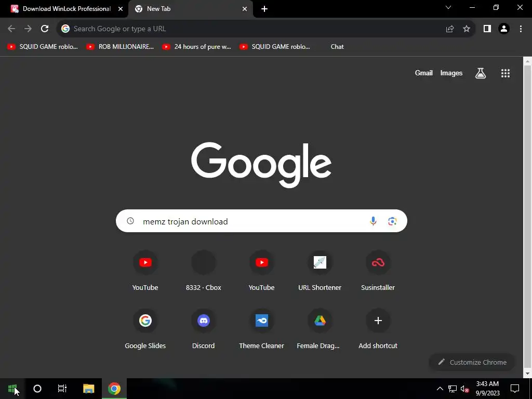Image resolution: width=532 pixels, height=399 pixels.
Task: Open the Windows Start menu
Action: click(x=12, y=389)
